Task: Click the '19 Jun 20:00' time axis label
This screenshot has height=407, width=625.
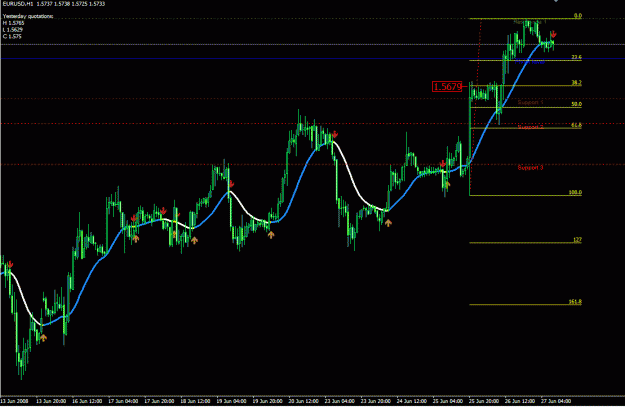Action: [x=267, y=401]
